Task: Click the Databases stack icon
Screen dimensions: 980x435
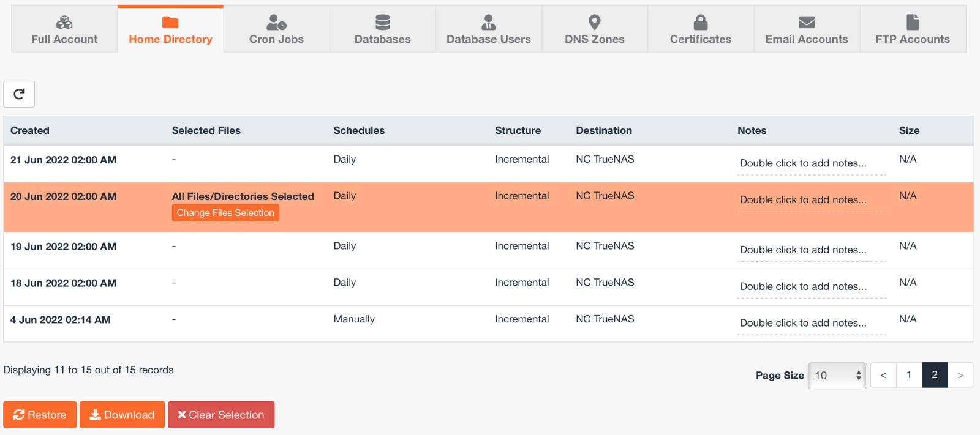Action: coord(382,23)
